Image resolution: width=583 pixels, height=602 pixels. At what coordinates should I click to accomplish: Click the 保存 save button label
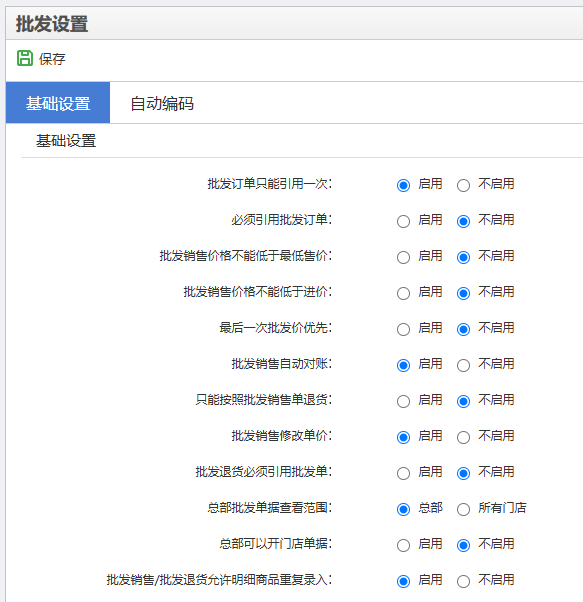[52, 59]
